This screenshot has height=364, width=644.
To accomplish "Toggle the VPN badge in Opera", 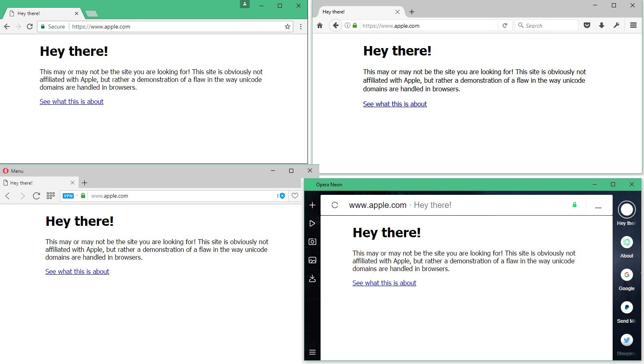I will (68, 196).
